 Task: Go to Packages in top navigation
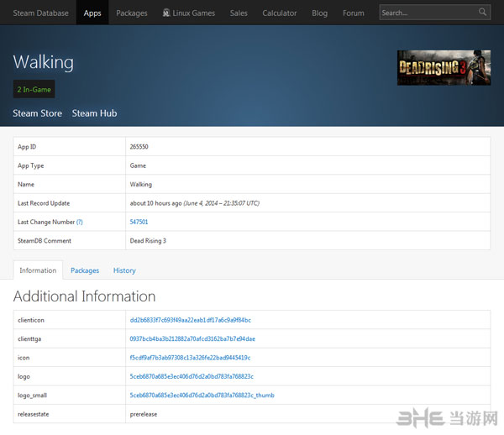132,13
